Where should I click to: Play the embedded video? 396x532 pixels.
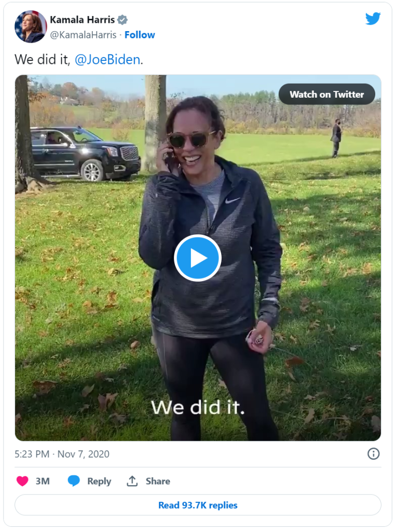pos(198,258)
